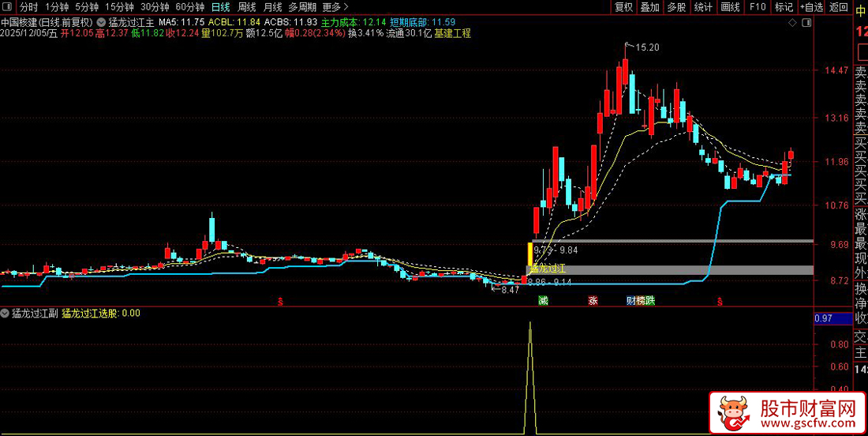Open the 猛龙过江主 indicator dropdown arrow
868x436 pixels.
click(x=101, y=22)
